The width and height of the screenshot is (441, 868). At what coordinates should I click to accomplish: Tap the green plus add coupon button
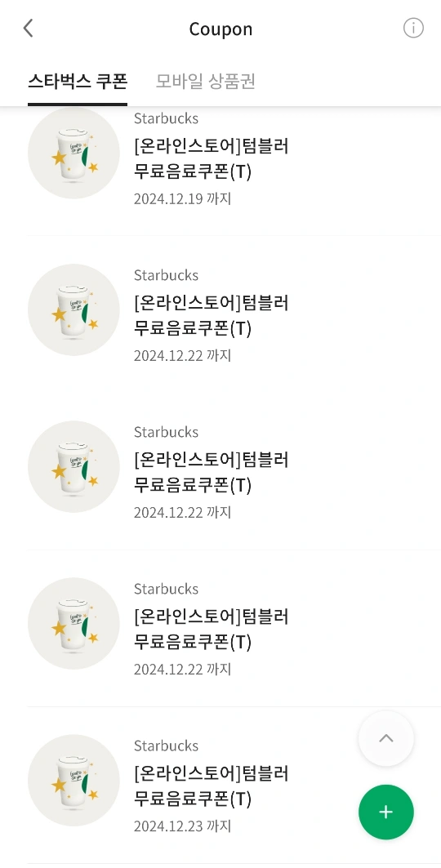(x=385, y=812)
